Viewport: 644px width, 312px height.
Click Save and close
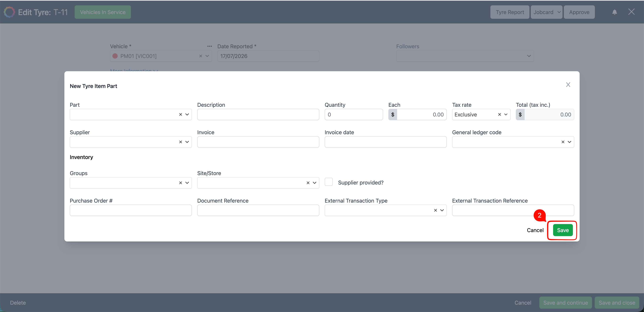(x=617, y=302)
